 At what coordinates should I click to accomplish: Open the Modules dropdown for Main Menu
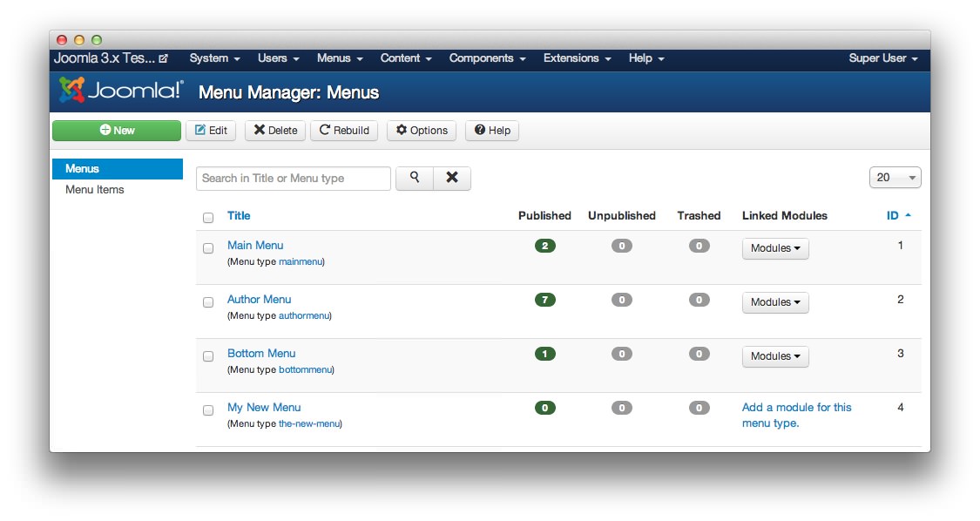[x=774, y=248]
